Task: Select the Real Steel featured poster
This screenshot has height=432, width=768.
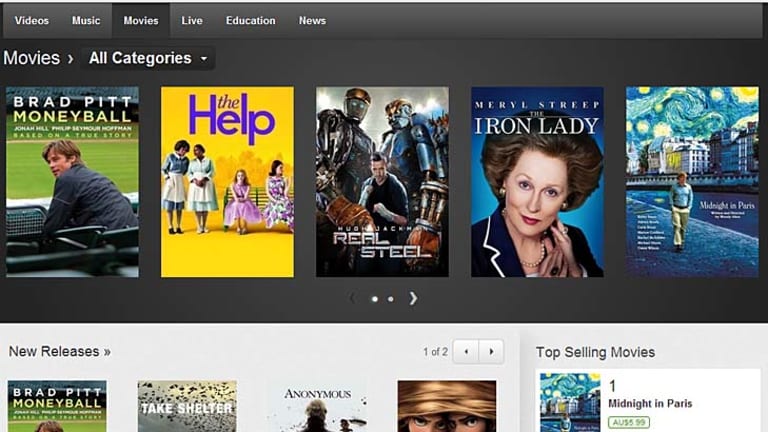Action: point(382,182)
